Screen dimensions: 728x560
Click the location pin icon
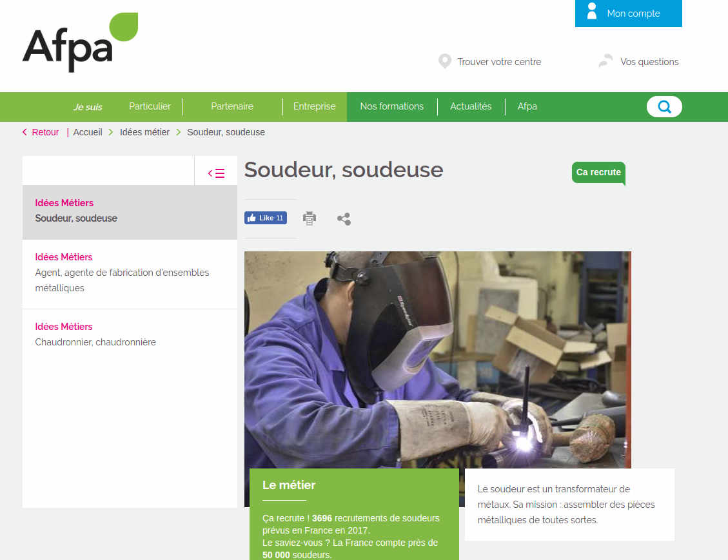(445, 61)
